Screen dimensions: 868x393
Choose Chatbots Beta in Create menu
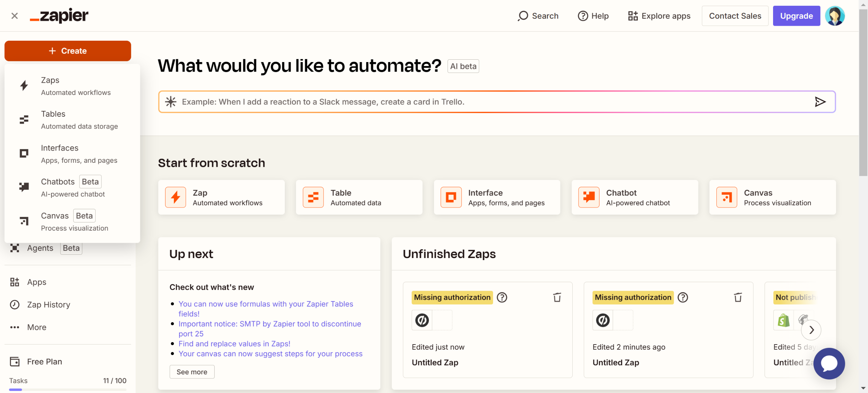58,182
